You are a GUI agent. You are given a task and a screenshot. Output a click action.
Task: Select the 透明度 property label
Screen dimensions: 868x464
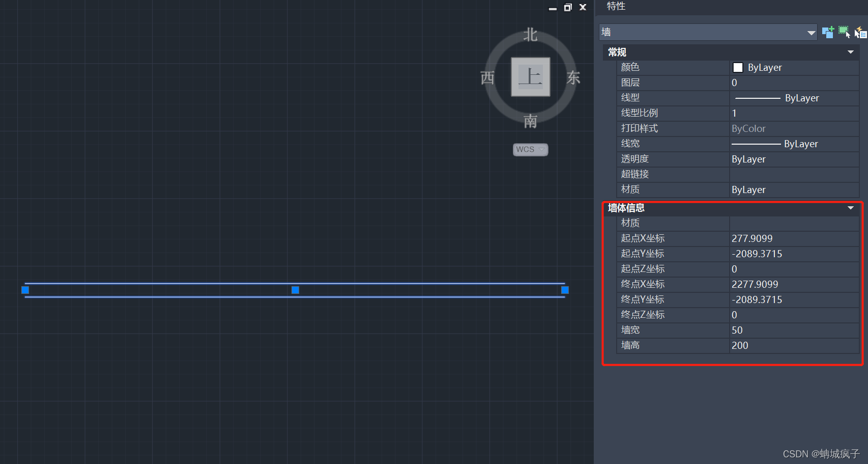[x=635, y=159]
